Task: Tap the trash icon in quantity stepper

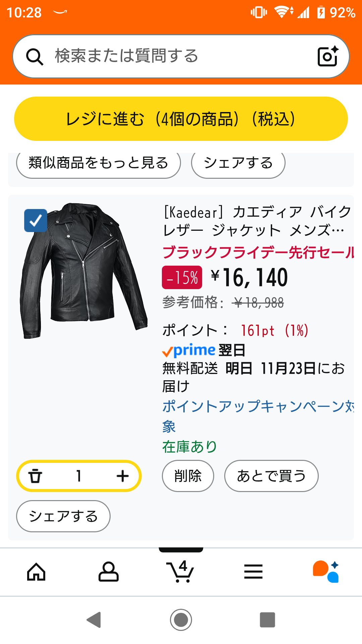Action: coord(35,476)
